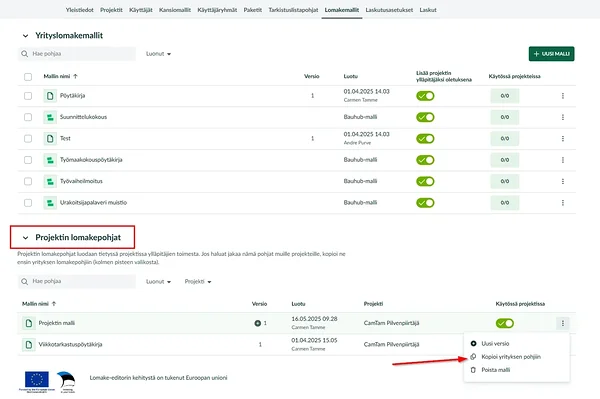Viewport: 600px width, 399px height.
Task: Open the Projekti filter dropdown
Action: [x=198, y=282]
